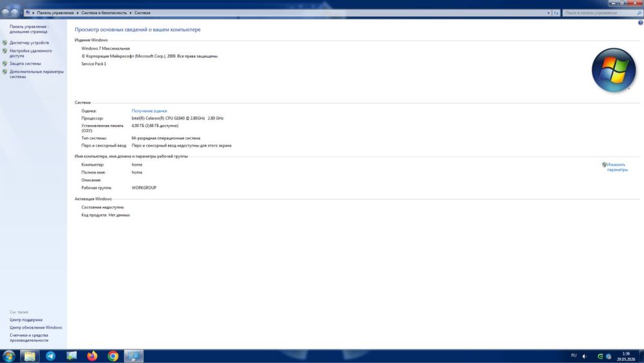Open Google Chrome from the taskbar

(x=113, y=356)
